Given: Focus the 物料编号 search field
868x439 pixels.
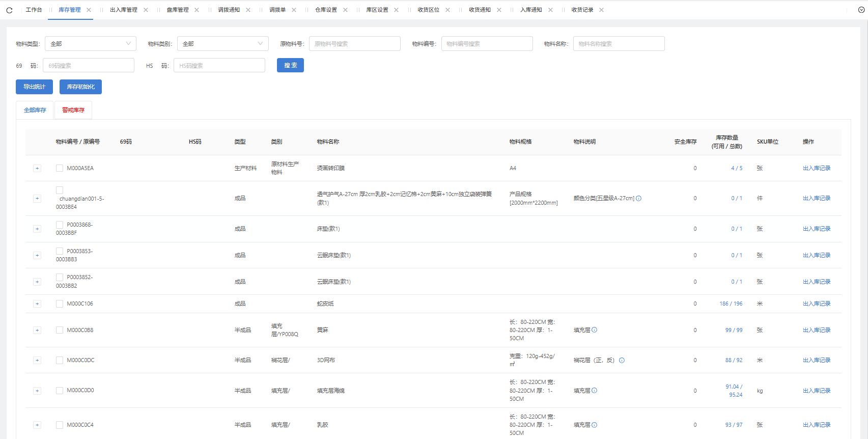Looking at the screenshot, I should [487, 44].
